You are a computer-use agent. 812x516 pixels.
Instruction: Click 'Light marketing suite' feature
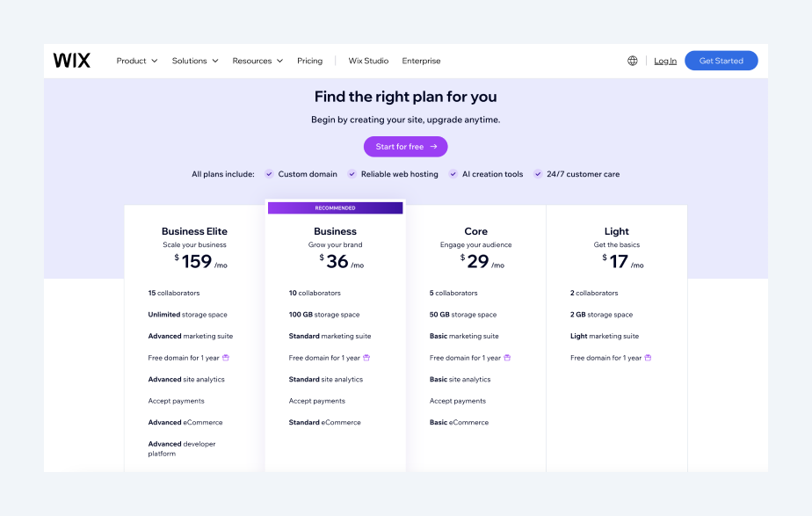click(x=604, y=336)
